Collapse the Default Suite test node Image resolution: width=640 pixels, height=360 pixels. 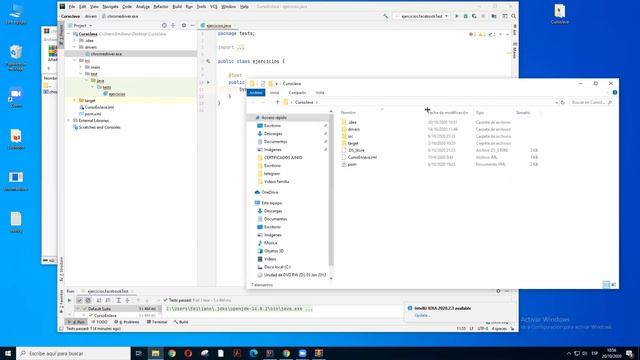click(x=77, y=309)
